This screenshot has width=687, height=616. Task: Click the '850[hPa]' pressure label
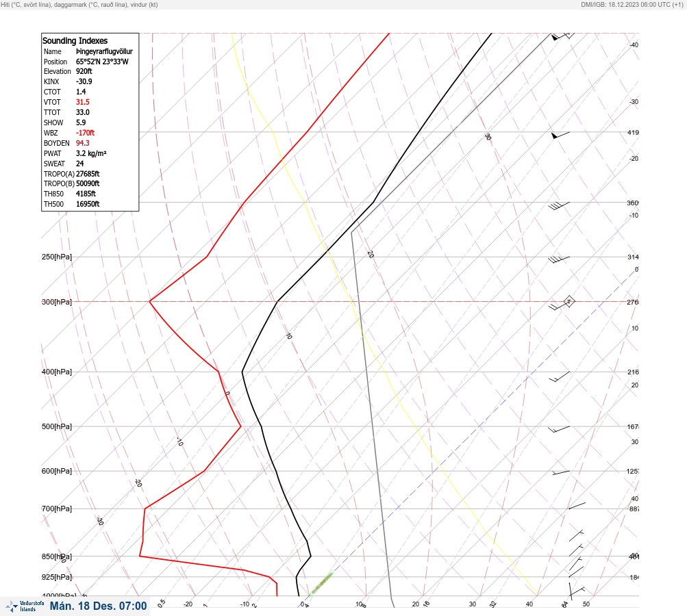tap(57, 556)
